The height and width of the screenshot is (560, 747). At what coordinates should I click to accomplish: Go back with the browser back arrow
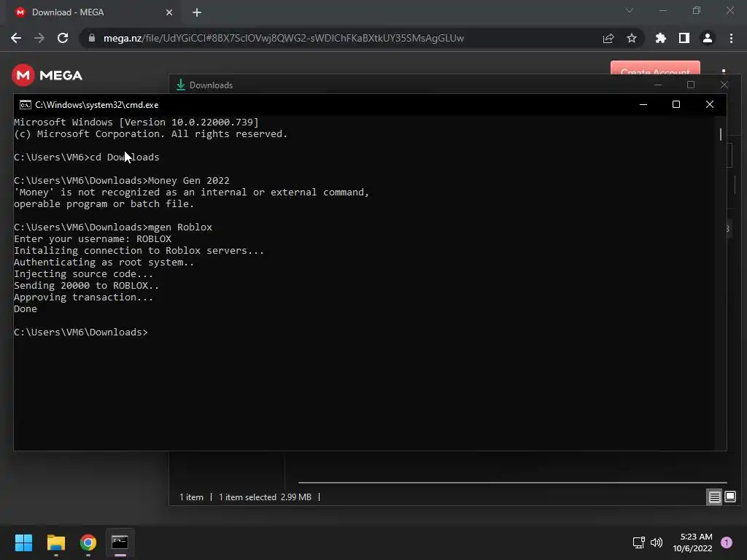(x=16, y=38)
